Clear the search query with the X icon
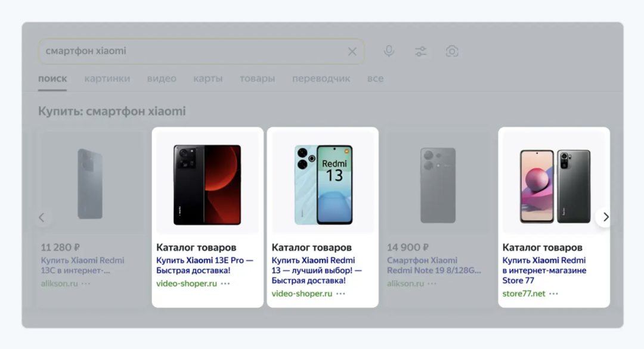 pyautogui.click(x=352, y=51)
